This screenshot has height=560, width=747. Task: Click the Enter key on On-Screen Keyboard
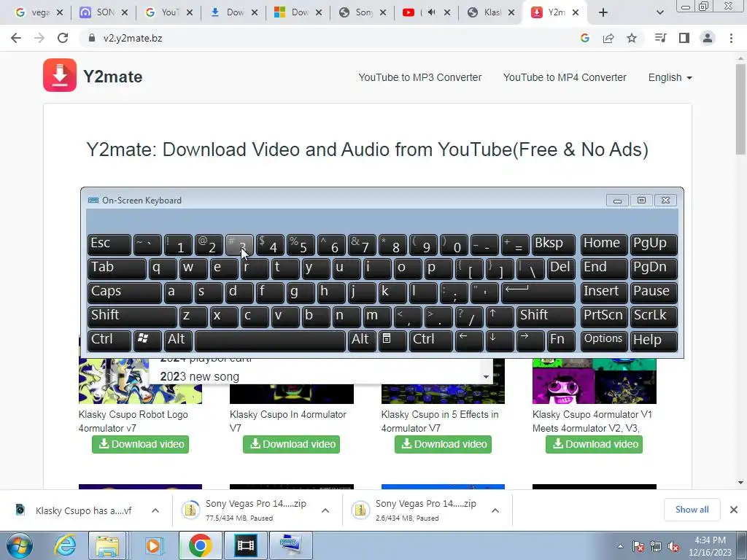click(x=538, y=293)
